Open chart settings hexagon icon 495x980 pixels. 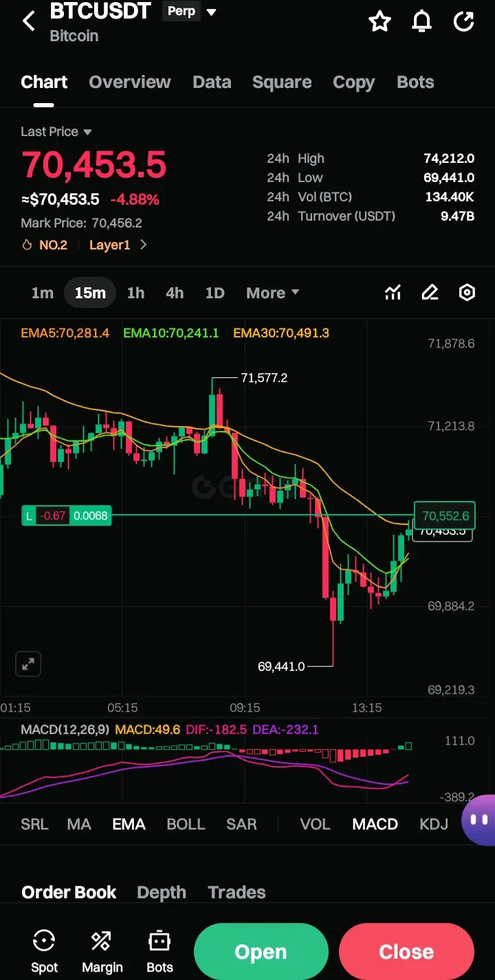pos(467,293)
